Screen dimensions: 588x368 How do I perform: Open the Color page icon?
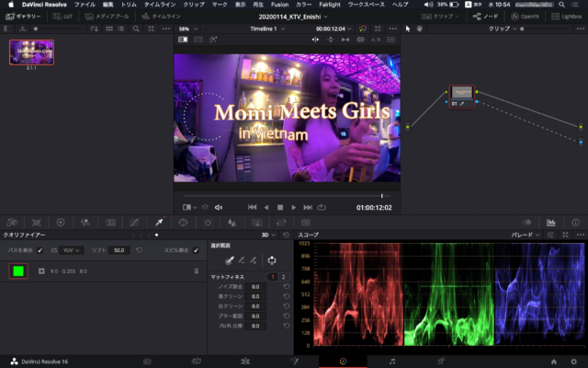343,361
